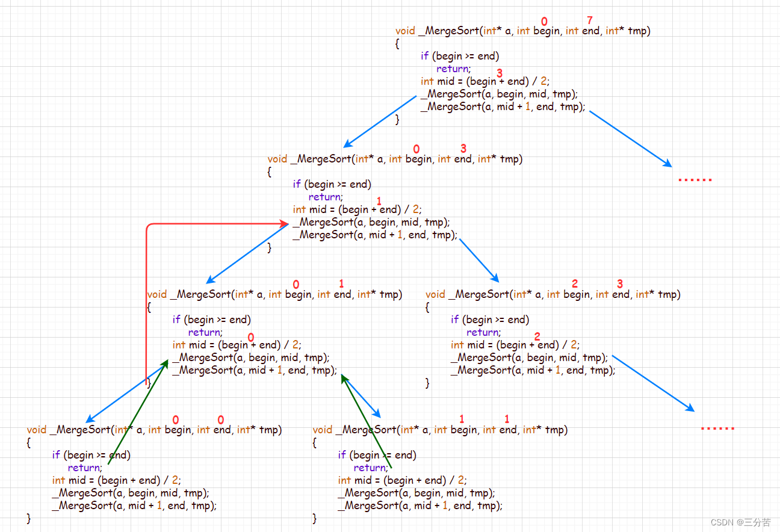The image size is (780, 532).
Task: Click the _MergeSort signature annotated 2 and 3
Action: (x=553, y=294)
